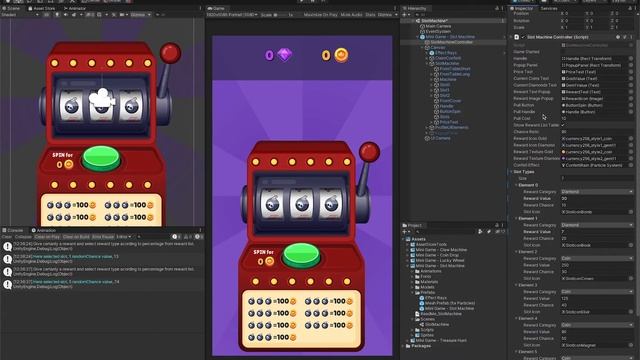Pick object for Popup Panel field
This screenshot has height=360, width=640.
[x=631, y=65]
